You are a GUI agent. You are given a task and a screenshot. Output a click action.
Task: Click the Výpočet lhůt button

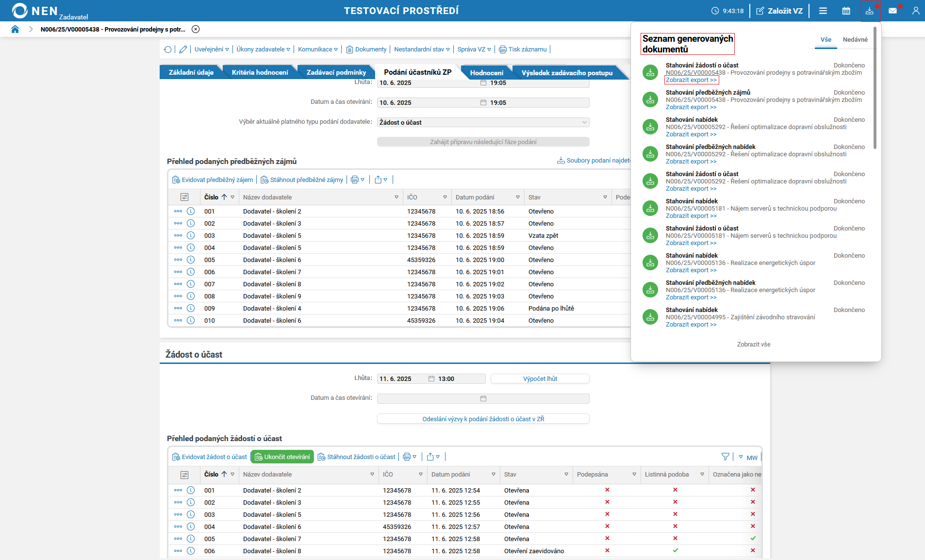click(540, 379)
